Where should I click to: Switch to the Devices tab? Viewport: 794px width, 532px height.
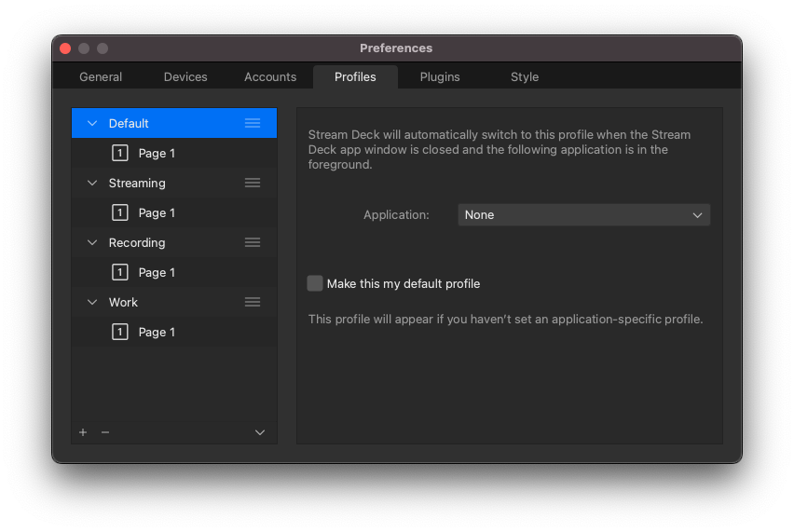(185, 77)
